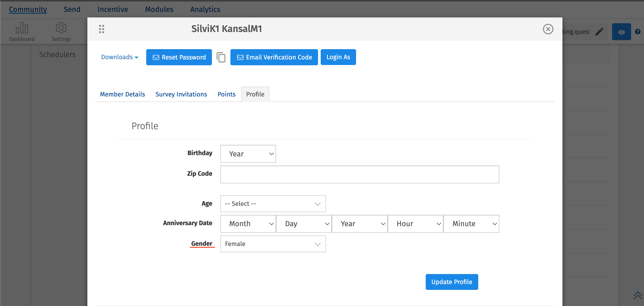Open the Anniversary Date Minute dropdown

pyautogui.click(x=471, y=224)
